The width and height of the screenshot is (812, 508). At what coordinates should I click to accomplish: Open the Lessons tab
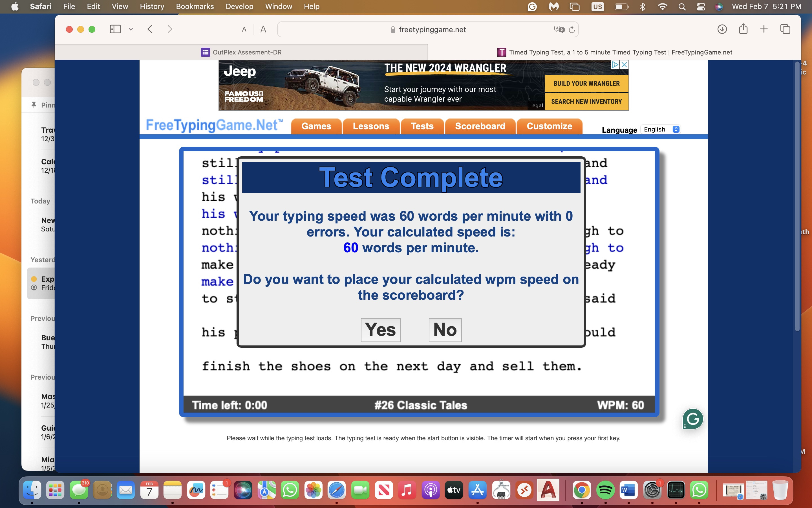371,126
